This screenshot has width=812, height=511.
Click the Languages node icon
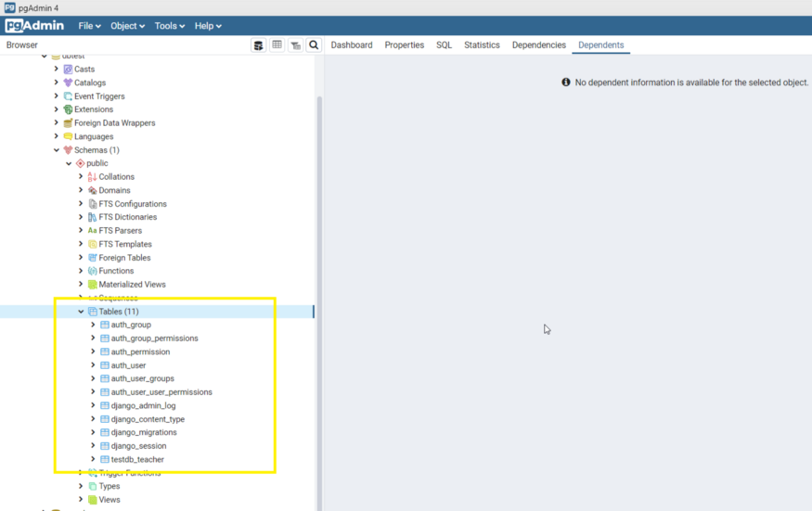pos(68,136)
